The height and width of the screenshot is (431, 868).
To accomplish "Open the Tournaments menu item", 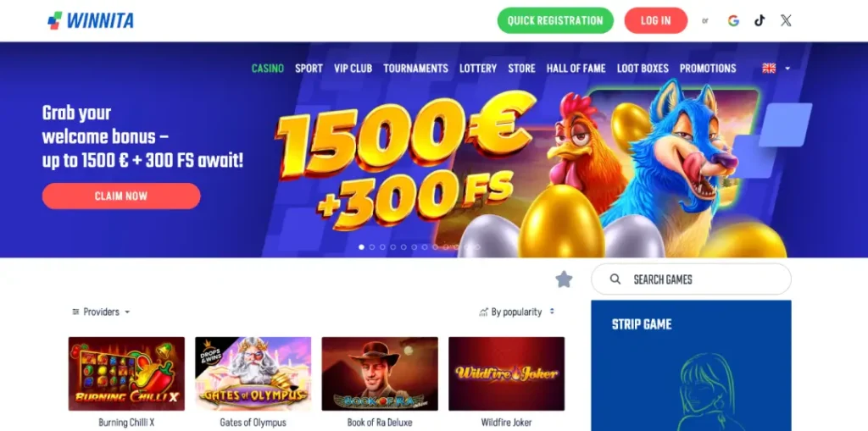I will point(415,69).
